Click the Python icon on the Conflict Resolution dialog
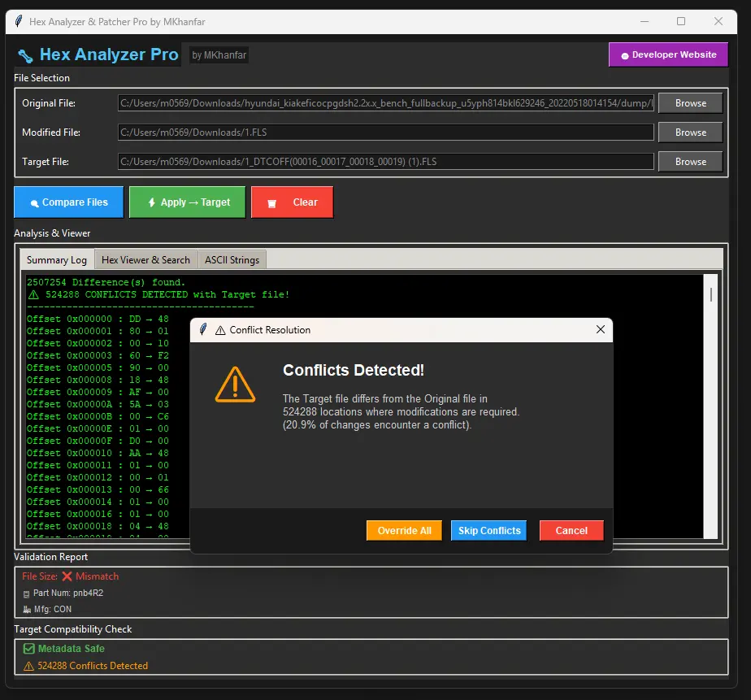751x700 pixels. 203,330
